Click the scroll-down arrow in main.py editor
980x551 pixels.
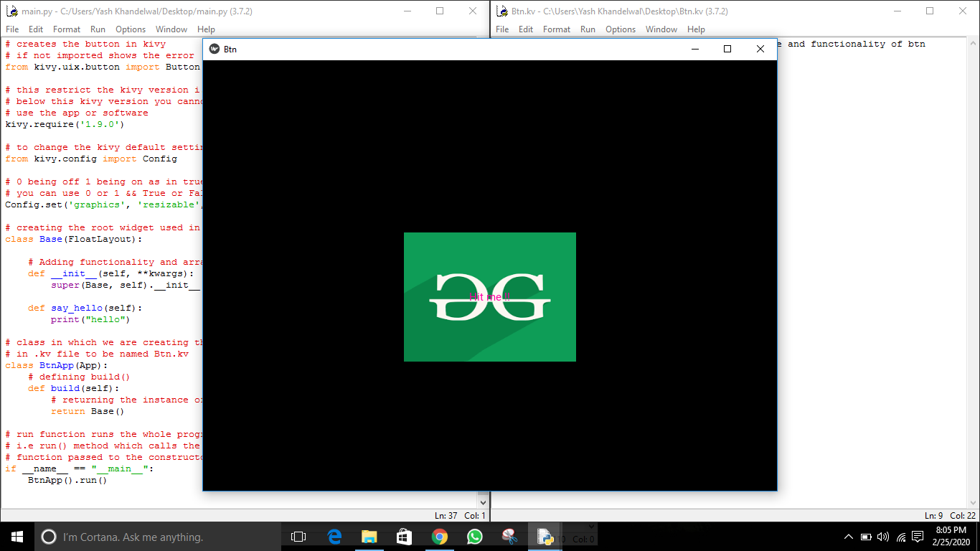pos(483,503)
